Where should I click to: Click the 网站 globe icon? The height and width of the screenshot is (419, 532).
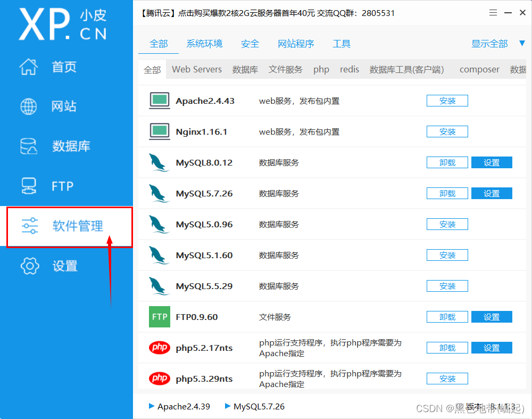click(x=29, y=106)
